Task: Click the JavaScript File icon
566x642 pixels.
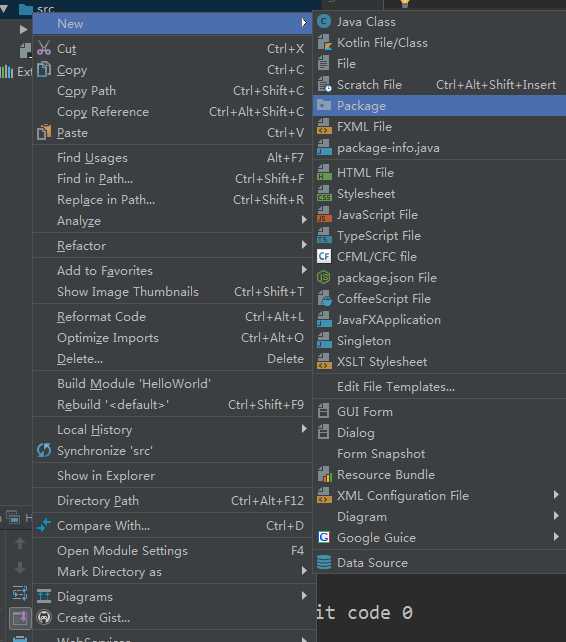Action: pos(324,215)
